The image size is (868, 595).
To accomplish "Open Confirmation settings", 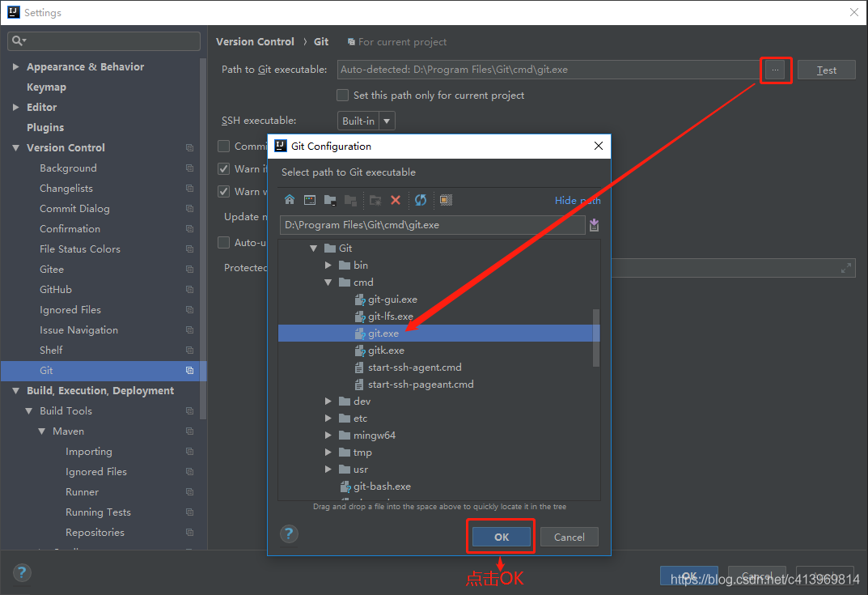I will 70,229.
